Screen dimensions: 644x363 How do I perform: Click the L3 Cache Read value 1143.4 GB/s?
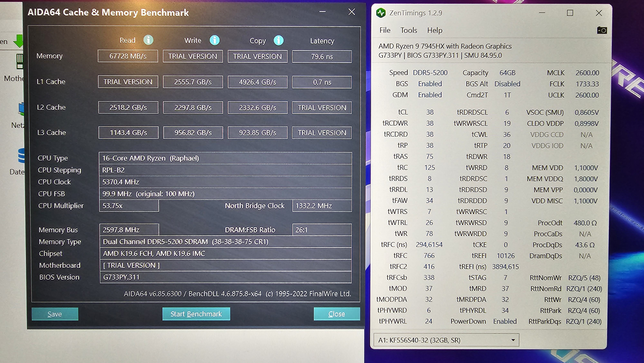(128, 132)
